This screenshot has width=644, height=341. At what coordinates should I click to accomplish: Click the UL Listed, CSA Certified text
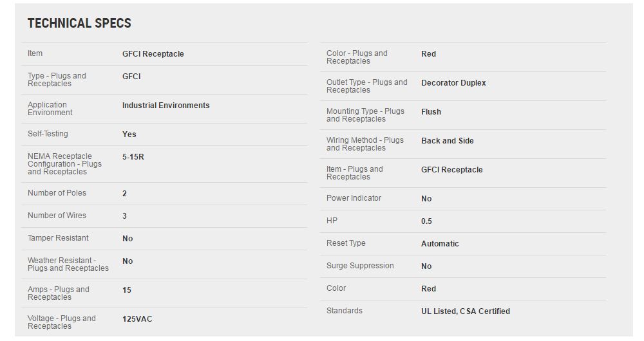coord(465,311)
